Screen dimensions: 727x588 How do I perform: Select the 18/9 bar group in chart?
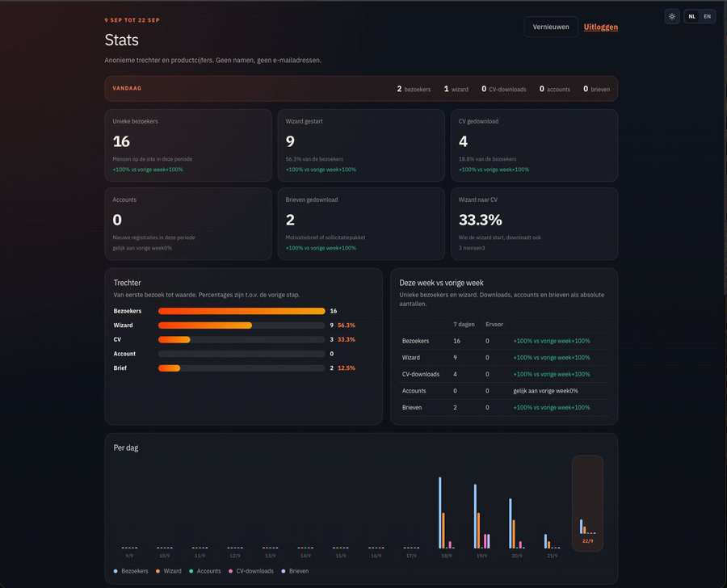point(447,512)
